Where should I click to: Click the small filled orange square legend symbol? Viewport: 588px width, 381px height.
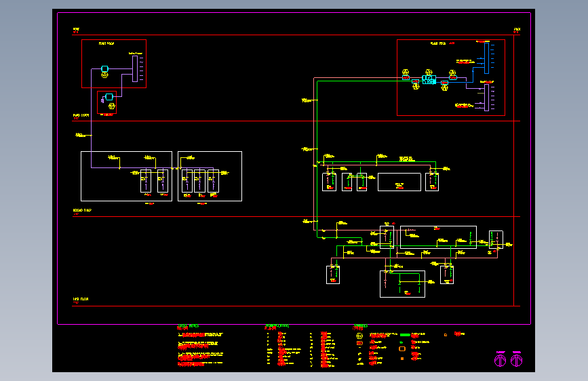[x=402, y=359]
